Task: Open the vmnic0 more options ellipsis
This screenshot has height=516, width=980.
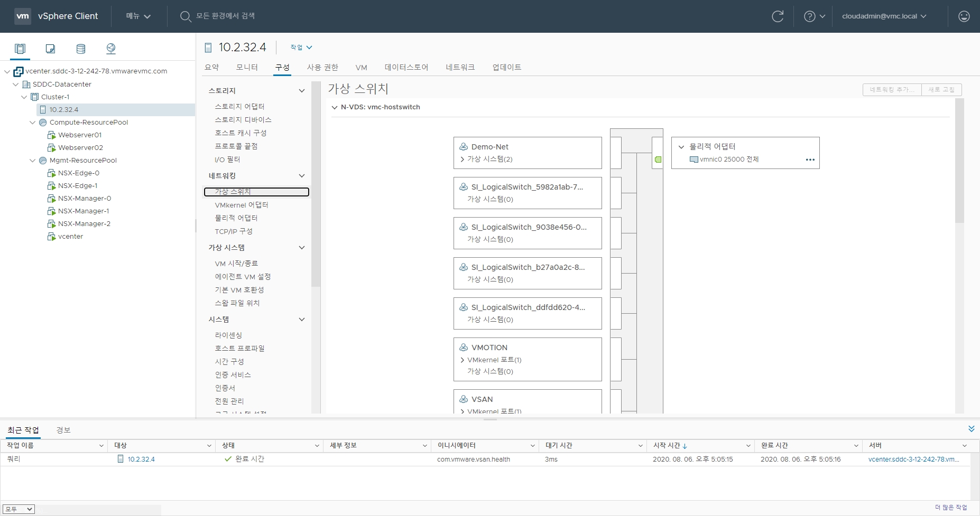Action: [x=810, y=160]
